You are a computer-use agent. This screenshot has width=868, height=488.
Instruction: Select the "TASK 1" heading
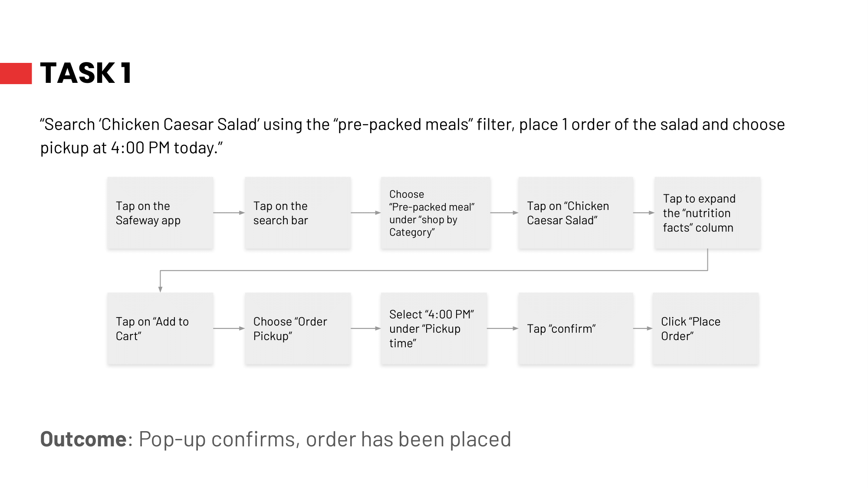click(86, 73)
